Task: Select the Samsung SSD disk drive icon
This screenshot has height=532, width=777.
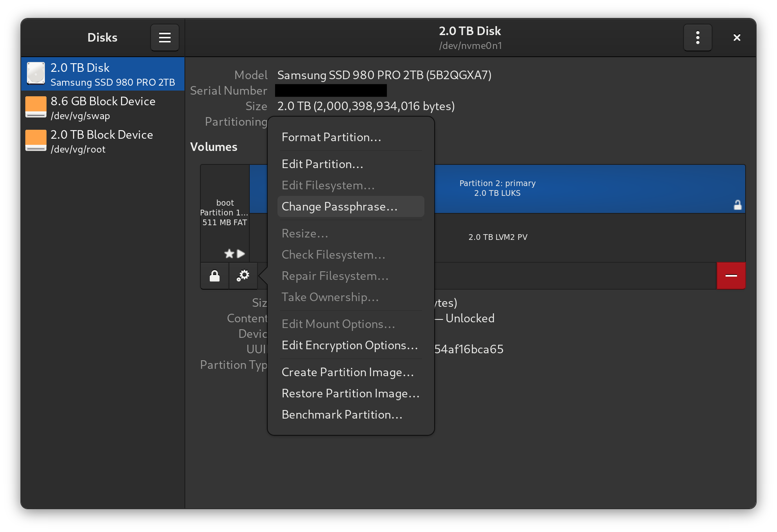Action: [x=36, y=74]
